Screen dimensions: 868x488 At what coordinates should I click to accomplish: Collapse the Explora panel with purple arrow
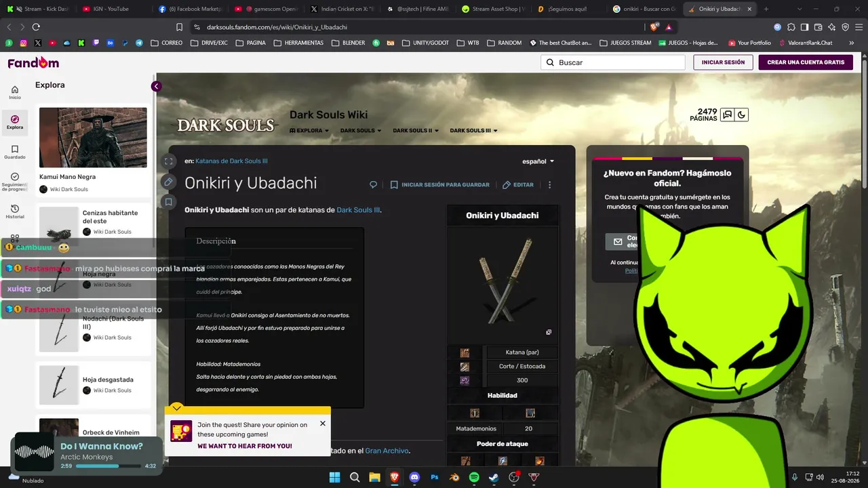pyautogui.click(x=156, y=86)
